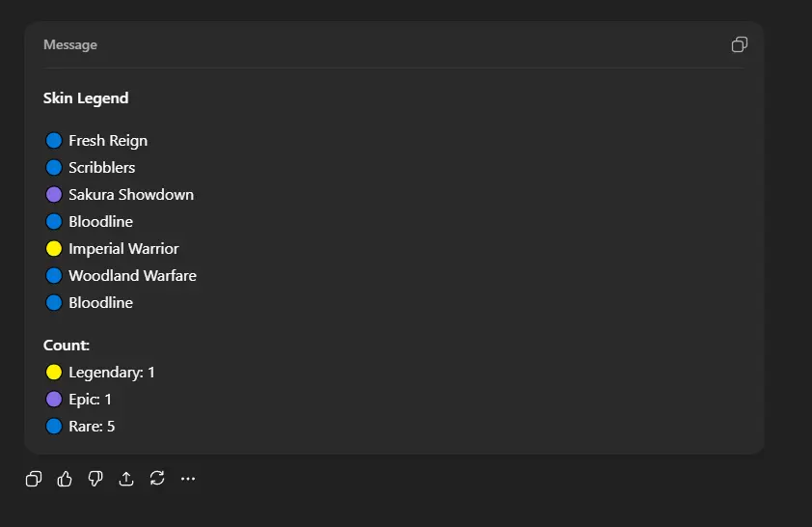Select the Imperial Warrior entry text
Image resolution: width=812 pixels, height=527 pixels.
pos(123,249)
